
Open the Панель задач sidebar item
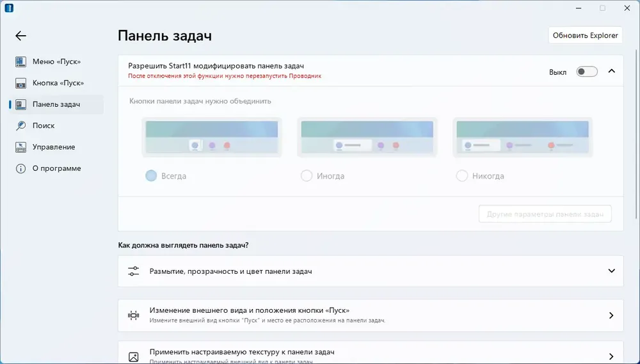(x=56, y=104)
